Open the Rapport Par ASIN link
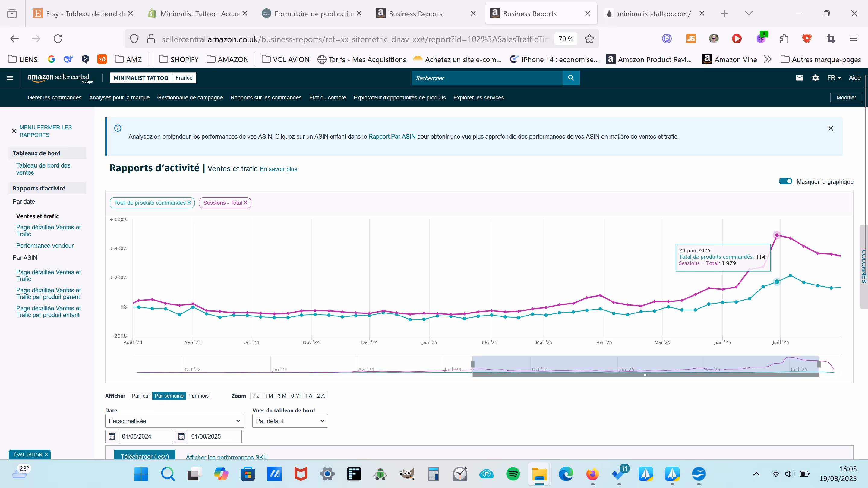 pyautogui.click(x=392, y=137)
